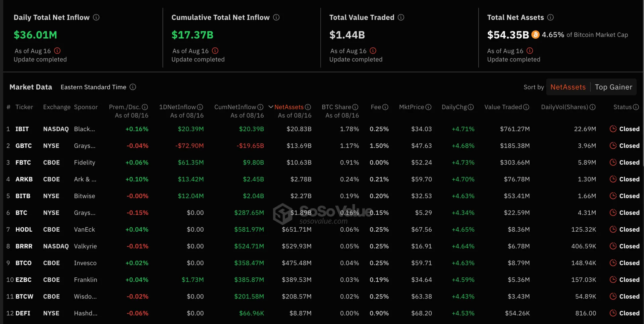Click info icon beside Eastern Standard Time

(133, 87)
